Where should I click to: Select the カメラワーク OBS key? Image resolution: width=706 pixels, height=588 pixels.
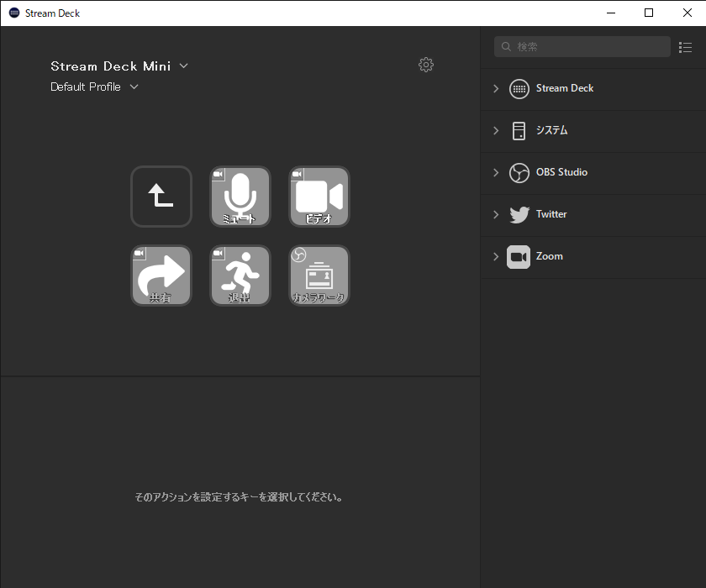point(319,276)
